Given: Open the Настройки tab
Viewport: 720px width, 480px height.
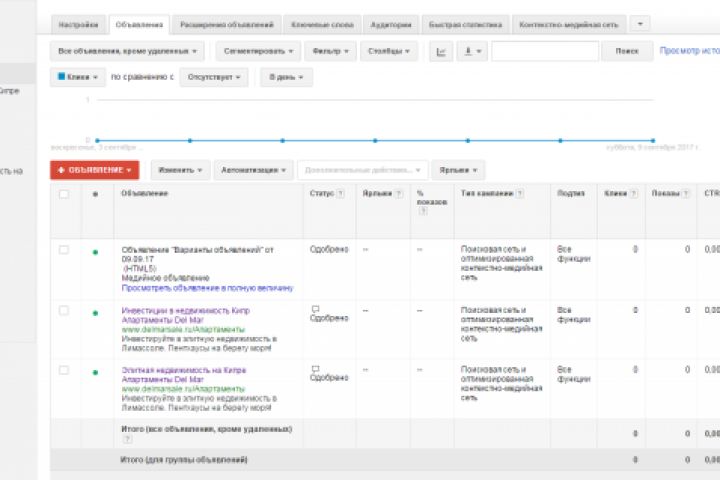Looking at the screenshot, I should (79, 25).
